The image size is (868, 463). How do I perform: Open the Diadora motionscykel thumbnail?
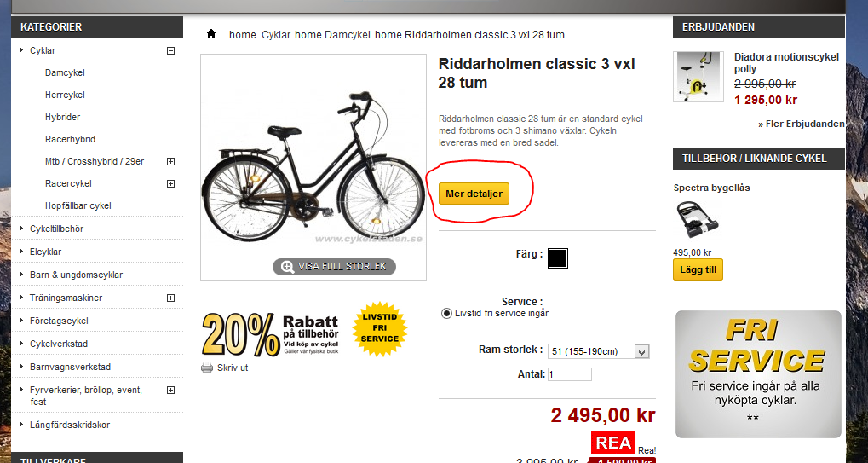pyautogui.click(x=698, y=77)
